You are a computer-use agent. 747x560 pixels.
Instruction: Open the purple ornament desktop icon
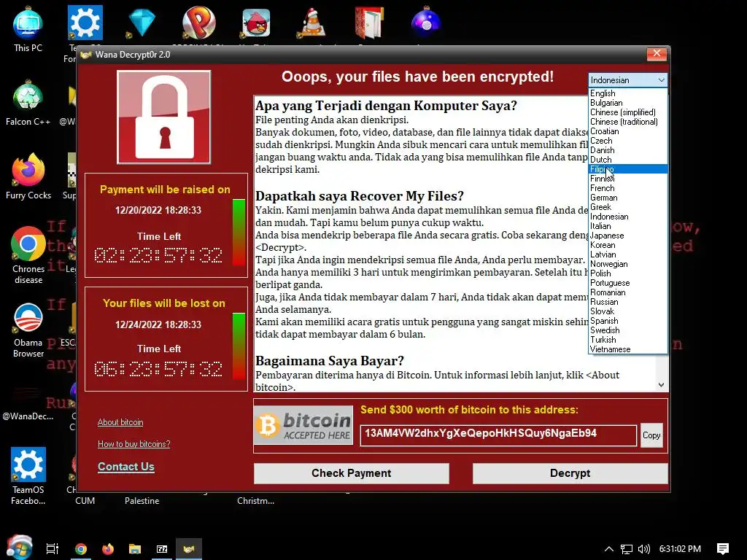[x=426, y=23]
